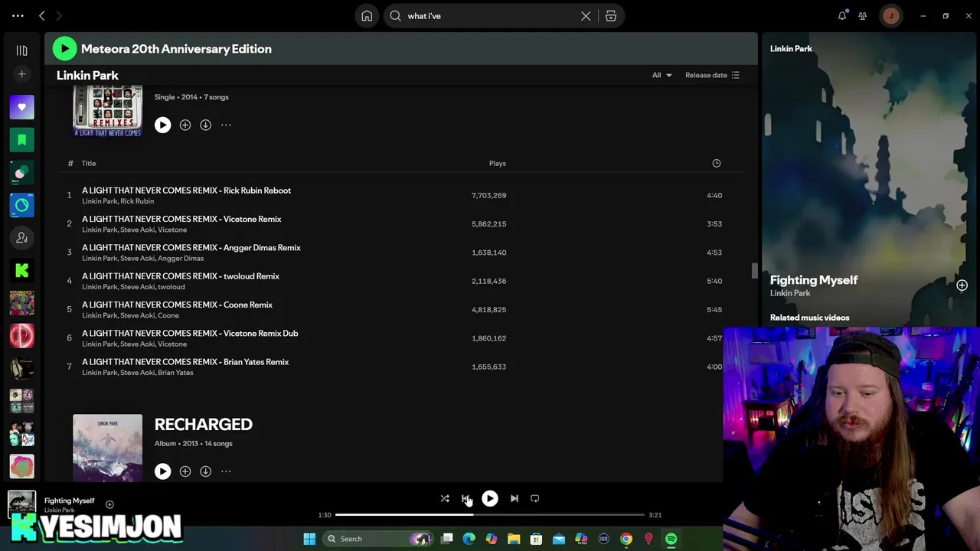Screen dimensions: 980x551
Task: Sort by duration clock icon
Action: pyautogui.click(x=717, y=163)
